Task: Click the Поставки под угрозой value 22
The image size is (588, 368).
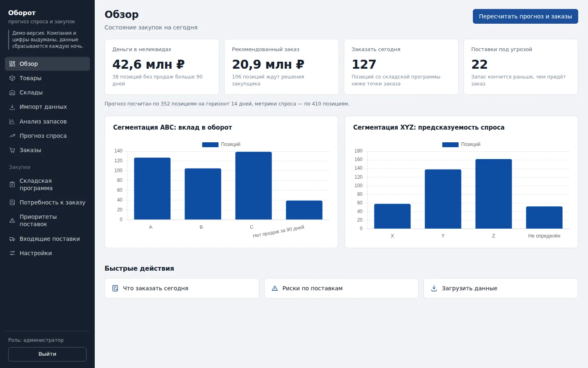Action: point(479,64)
